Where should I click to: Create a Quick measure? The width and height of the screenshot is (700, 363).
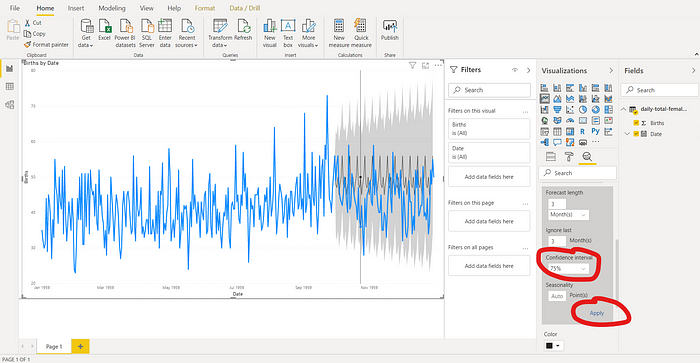coord(361,33)
